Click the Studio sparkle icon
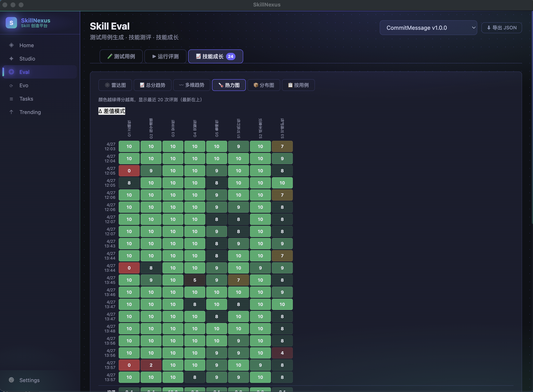533x392 pixels. pyautogui.click(x=11, y=59)
